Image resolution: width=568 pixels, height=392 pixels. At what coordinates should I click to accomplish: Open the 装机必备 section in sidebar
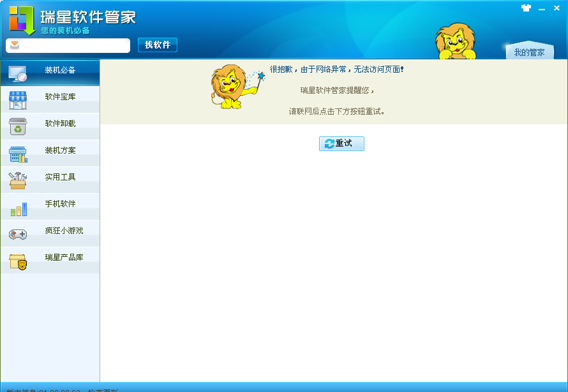[50, 72]
